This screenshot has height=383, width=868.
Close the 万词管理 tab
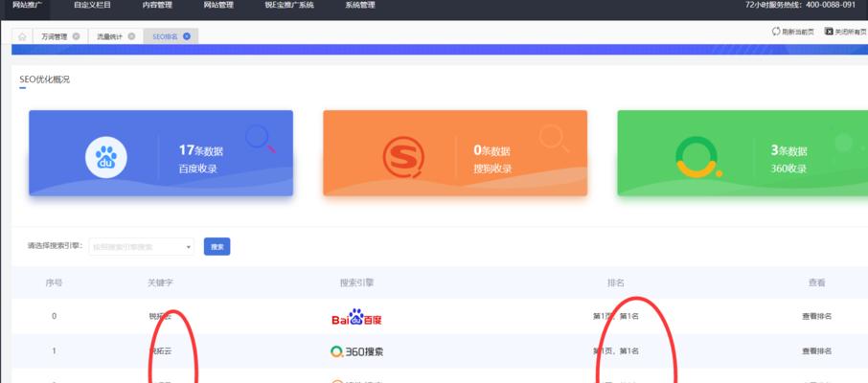[76, 36]
